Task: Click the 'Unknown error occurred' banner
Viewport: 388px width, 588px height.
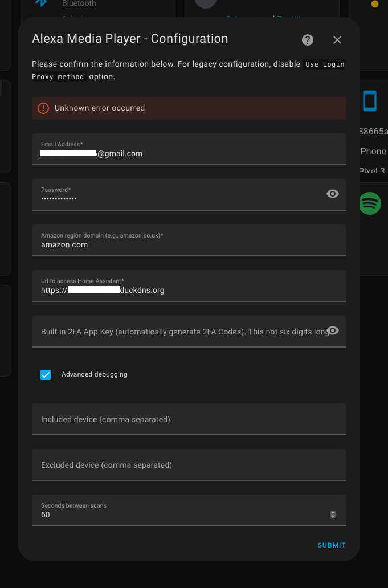Action: click(189, 108)
